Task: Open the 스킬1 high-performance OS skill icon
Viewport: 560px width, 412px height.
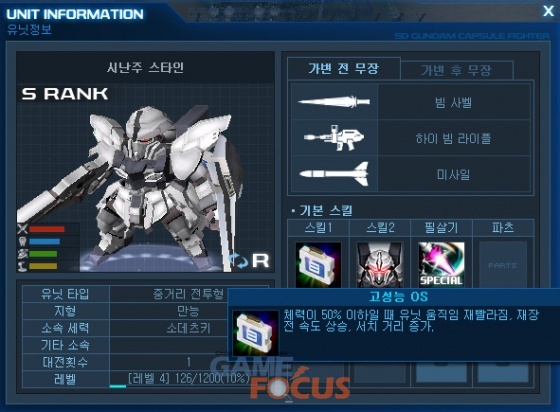Action: click(x=318, y=265)
